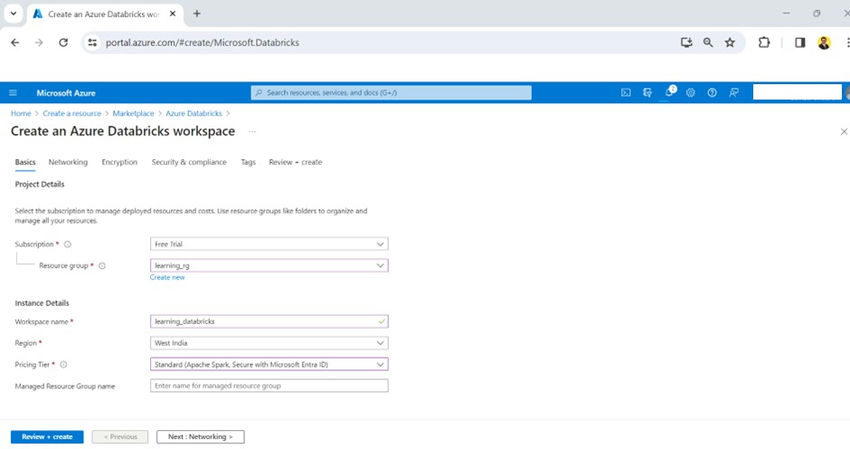Open the browser extensions puzzle icon
Screen dimensions: 850x449
764,42
